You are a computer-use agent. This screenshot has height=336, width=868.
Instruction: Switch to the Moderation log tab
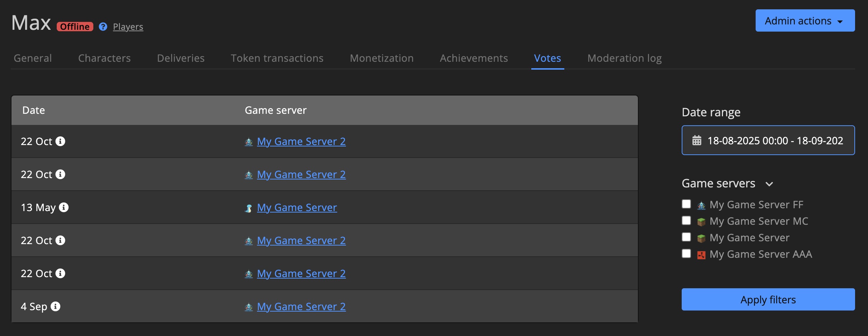(624, 58)
